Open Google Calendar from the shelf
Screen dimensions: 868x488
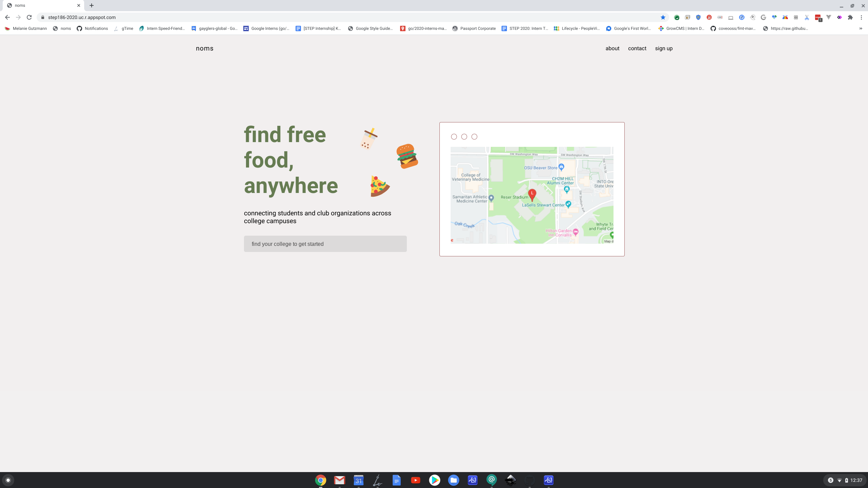coord(358,480)
